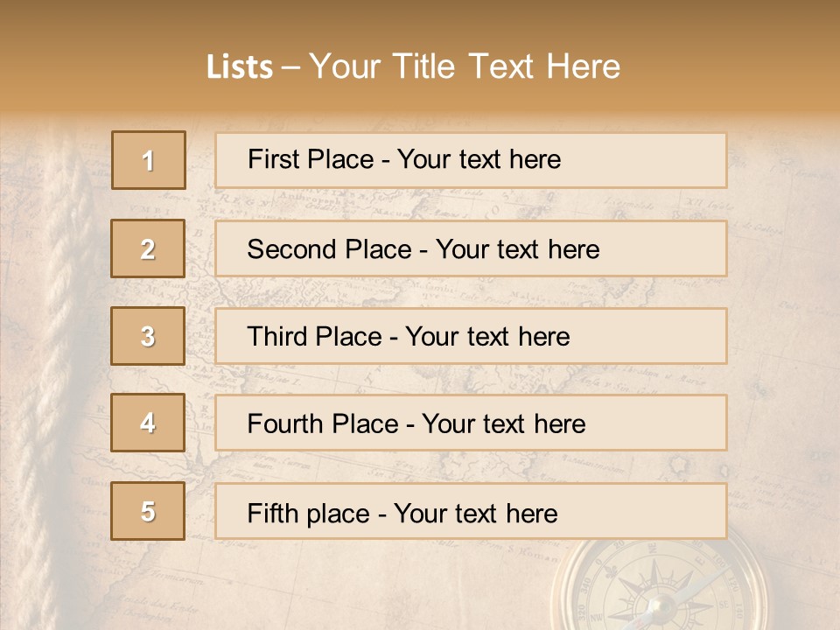
Task: Select the number 2 box
Action: 148,248
